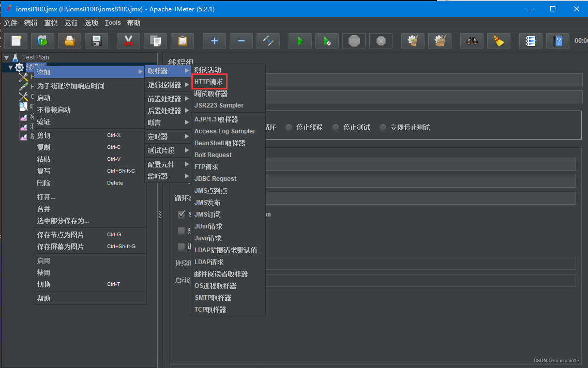
Task: Collapse the thread group tree node
Action: [10, 68]
